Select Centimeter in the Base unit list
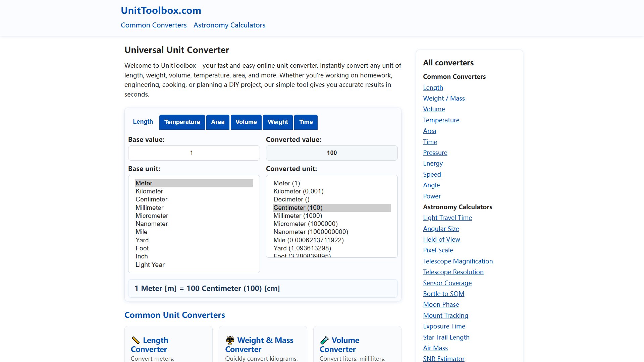This screenshot has height=362, width=644. tap(194, 199)
